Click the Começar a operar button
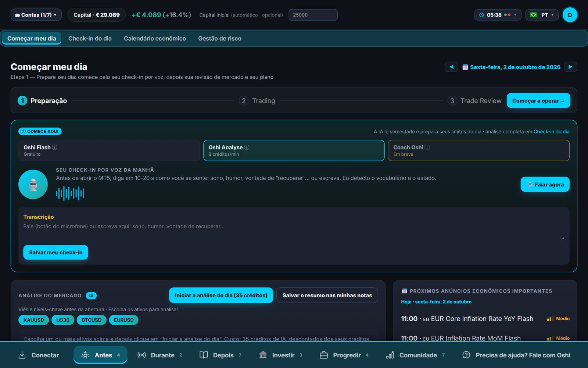Image resolution: width=588 pixels, height=368 pixels. coord(538,100)
